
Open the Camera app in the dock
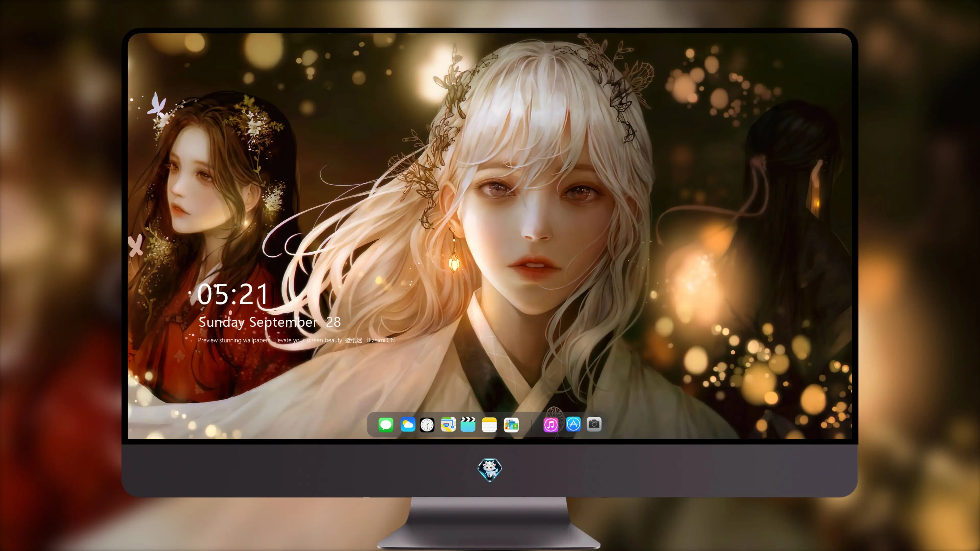point(594,424)
